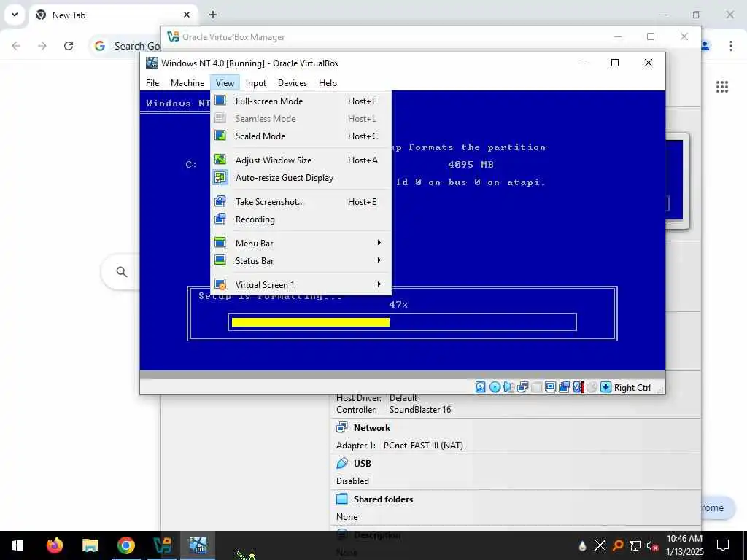Viewport: 747px width, 560px height.
Task: Click the disabled Seamless Mode entry
Action: [301, 119]
